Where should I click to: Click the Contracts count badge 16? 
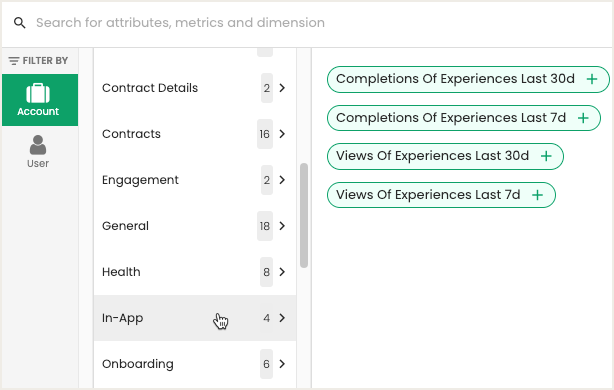click(x=265, y=134)
